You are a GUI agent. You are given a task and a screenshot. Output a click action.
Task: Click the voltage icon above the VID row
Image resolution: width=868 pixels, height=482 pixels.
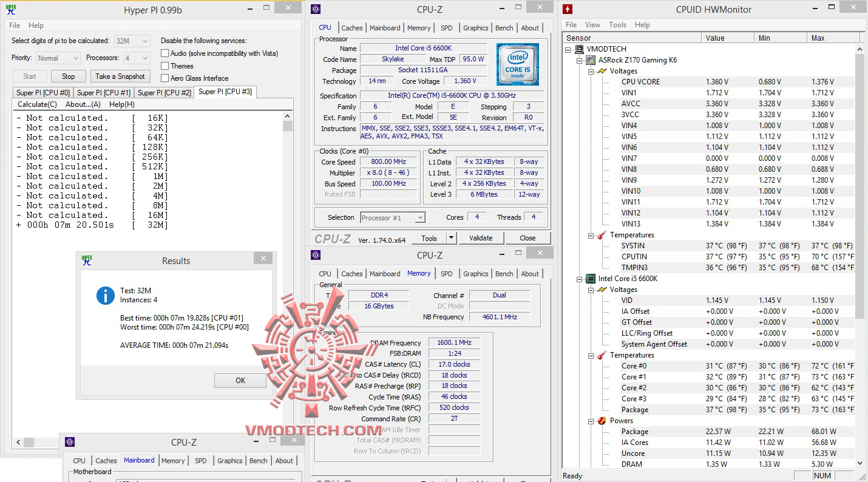click(x=602, y=290)
